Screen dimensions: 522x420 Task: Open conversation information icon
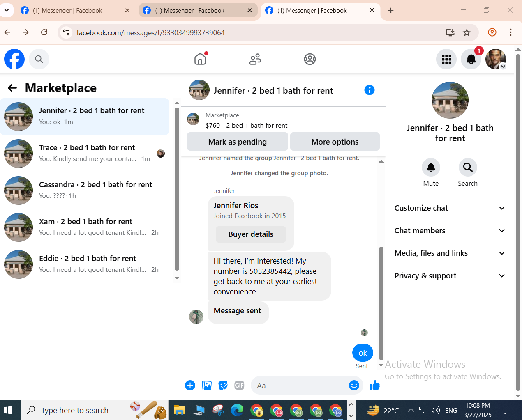point(370,90)
